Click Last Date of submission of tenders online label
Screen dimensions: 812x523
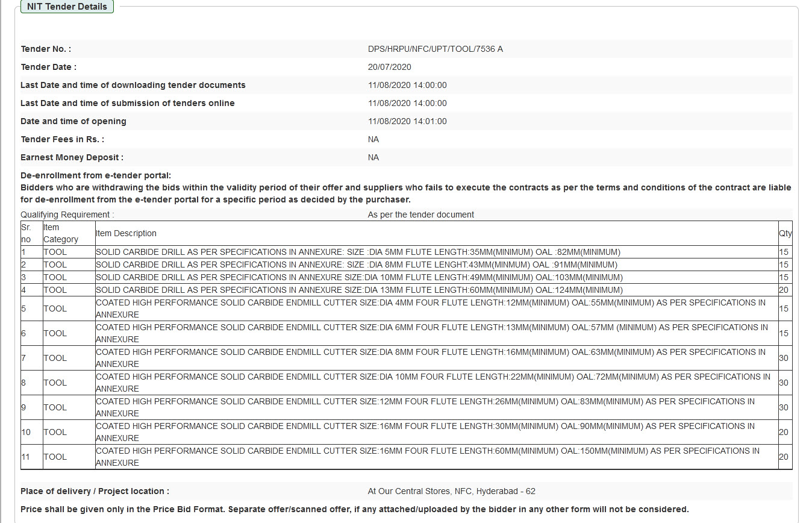[x=128, y=103]
